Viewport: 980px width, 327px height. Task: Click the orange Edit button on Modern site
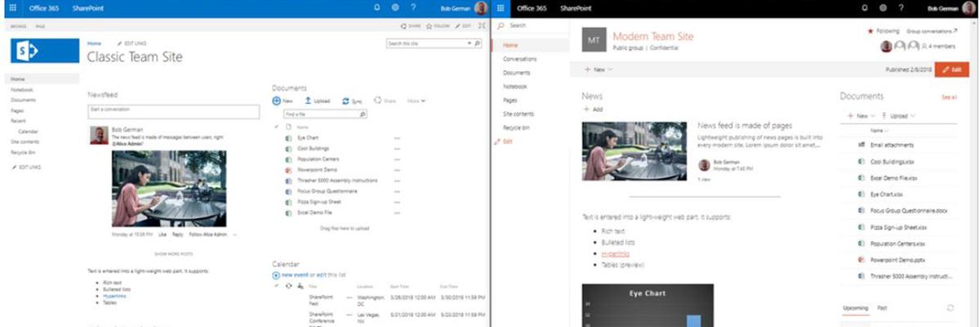[952, 70]
